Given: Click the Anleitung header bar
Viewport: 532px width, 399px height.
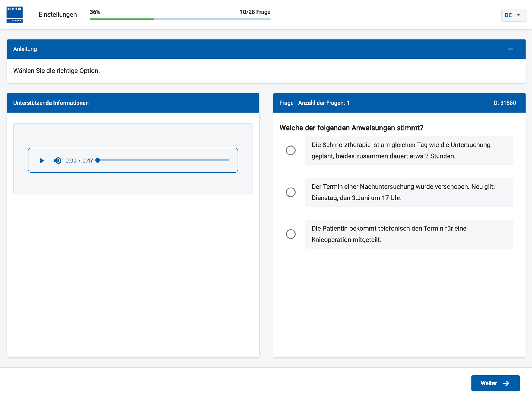Looking at the screenshot, I should (244, 49).
